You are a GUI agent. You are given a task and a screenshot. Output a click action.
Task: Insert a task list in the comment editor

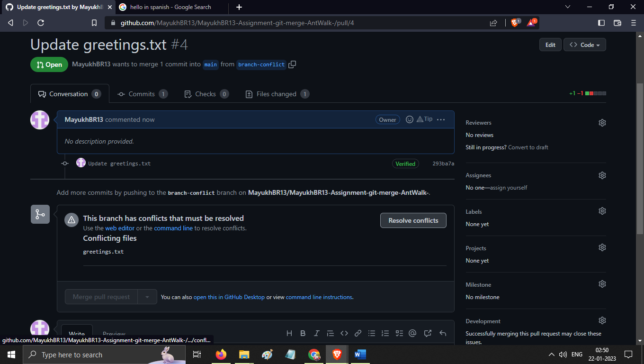click(399, 333)
